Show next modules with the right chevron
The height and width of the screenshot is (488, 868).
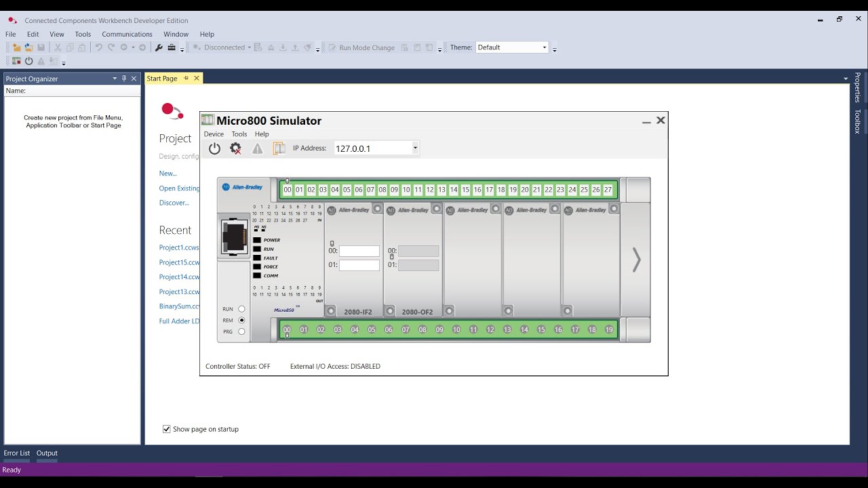click(x=636, y=260)
